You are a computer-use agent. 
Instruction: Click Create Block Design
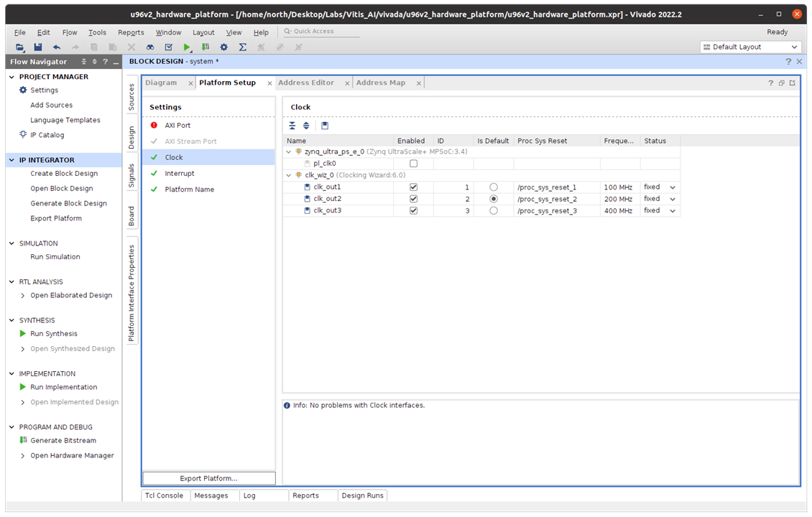[x=64, y=173]
